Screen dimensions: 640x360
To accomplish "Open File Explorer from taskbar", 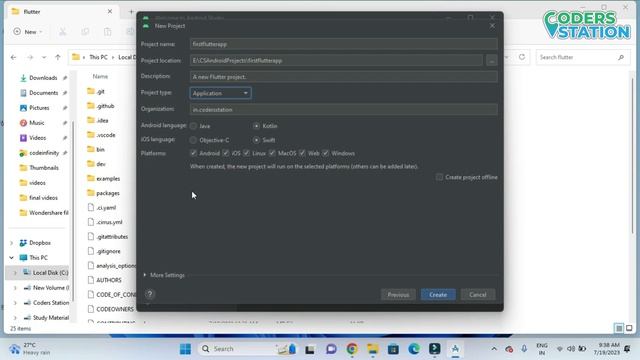I will (373, 349).
